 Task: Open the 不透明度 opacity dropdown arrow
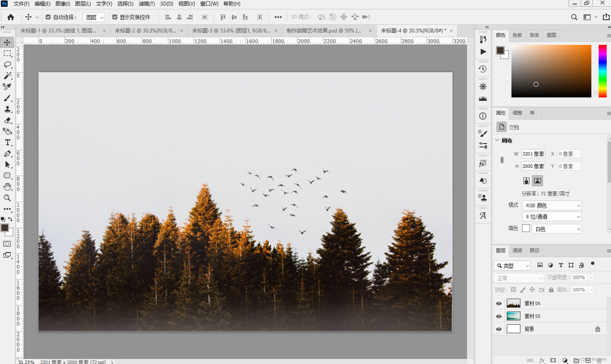[x=591, y=278]
